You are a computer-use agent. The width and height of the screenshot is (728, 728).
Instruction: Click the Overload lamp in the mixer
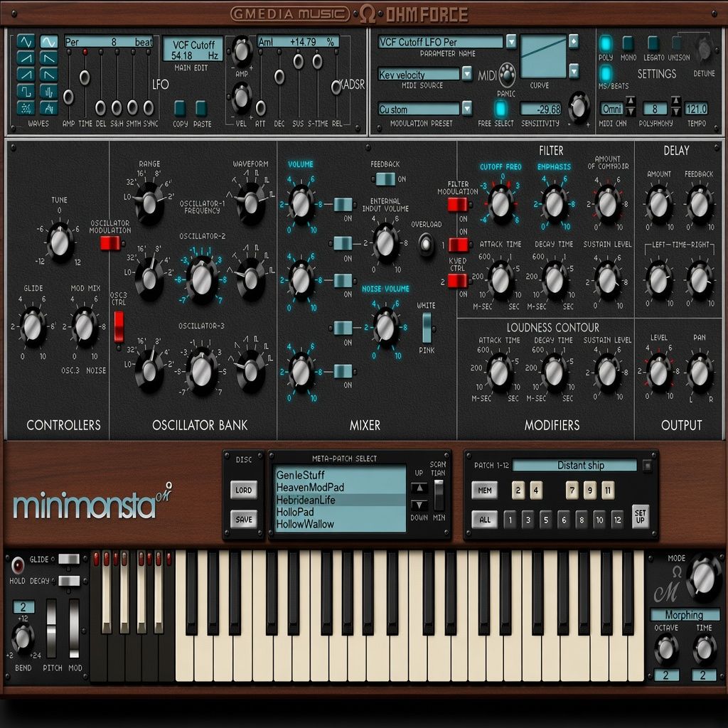tap(426, 245)
